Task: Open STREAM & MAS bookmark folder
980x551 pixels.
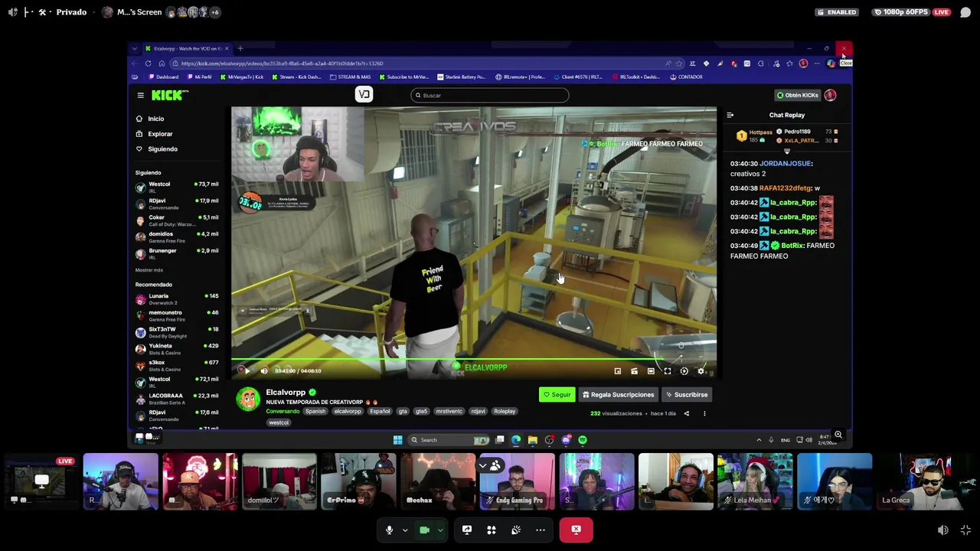Action: tap(351, 77)
